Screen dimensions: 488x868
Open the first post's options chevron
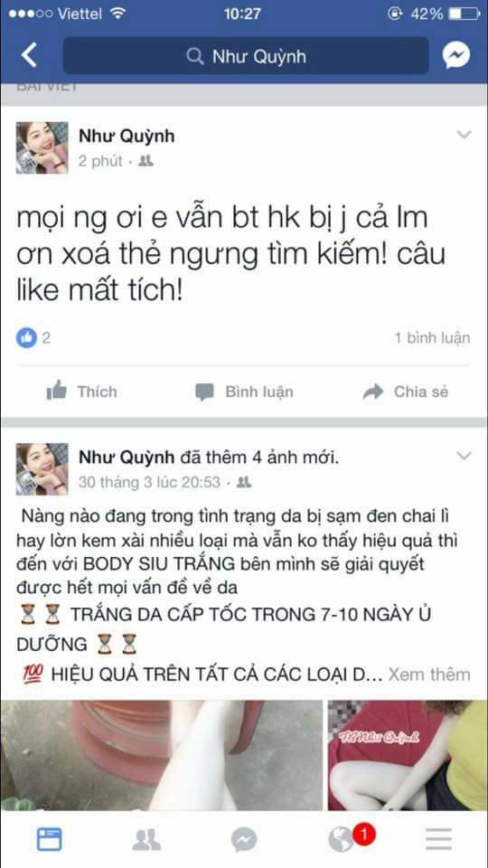[x=463, y=135]
